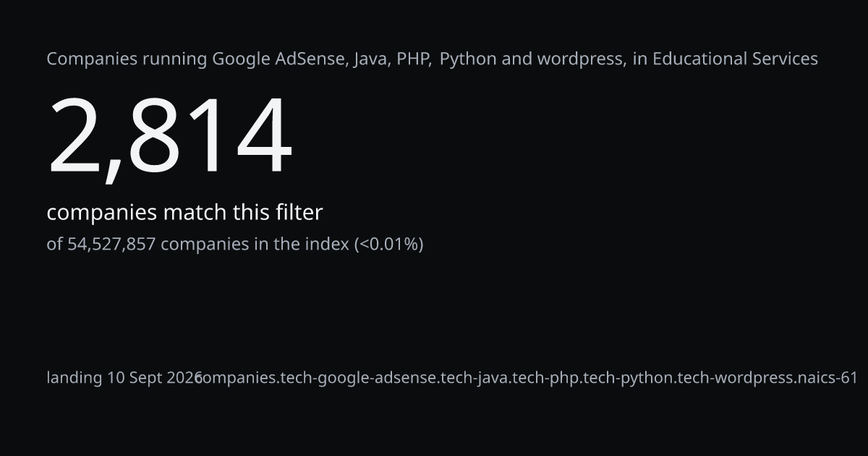Click the word 'Python' in the heading

(x=468, y=59)
